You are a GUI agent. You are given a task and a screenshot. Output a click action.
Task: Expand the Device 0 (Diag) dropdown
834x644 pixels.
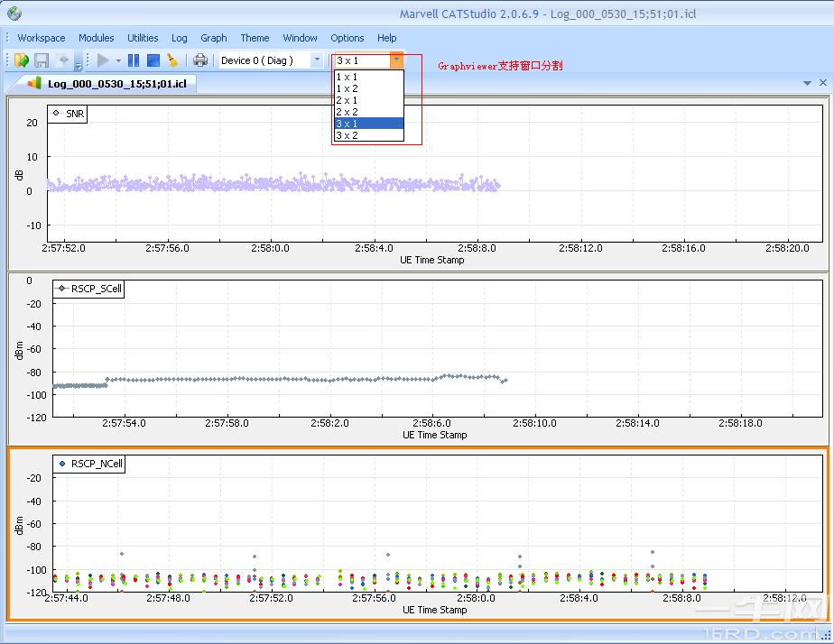coord(317,60)
